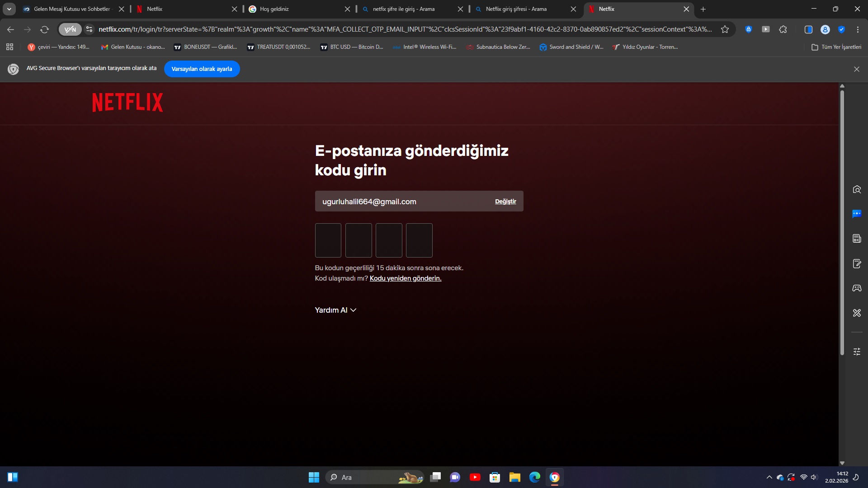Open Subnautica Below Zero bookmark
The width and height of the screenshot is (868, 488).
coord(498,47)
